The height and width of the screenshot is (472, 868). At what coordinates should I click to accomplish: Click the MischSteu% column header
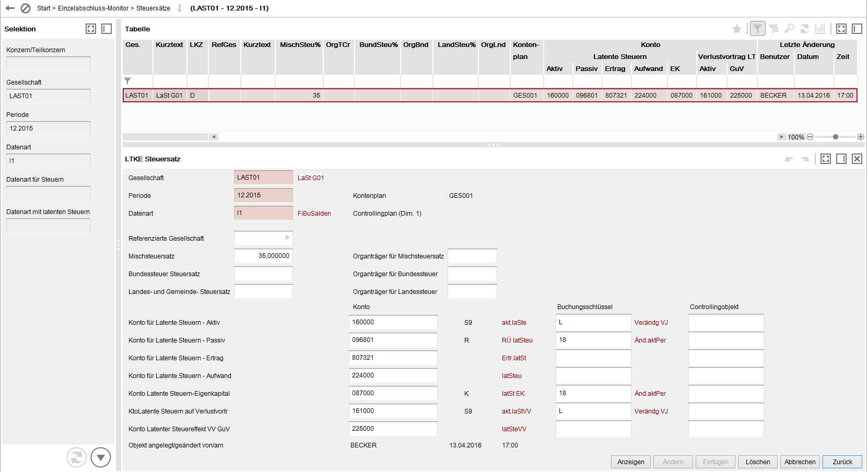coord(300,57)
